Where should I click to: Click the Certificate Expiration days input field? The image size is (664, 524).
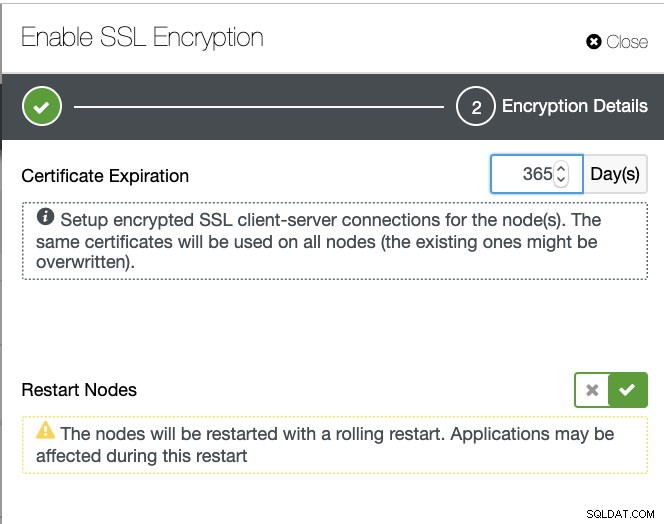click(x=537, y=174)
